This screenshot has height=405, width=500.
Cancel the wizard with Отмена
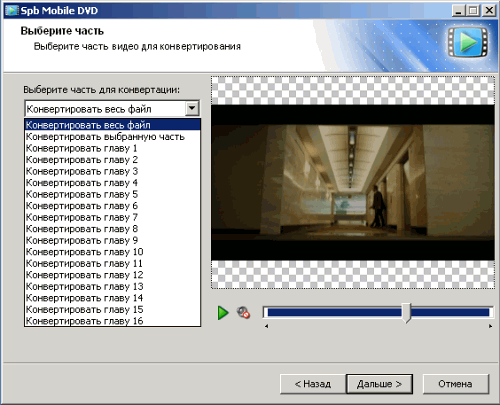[x=455, y=384]
